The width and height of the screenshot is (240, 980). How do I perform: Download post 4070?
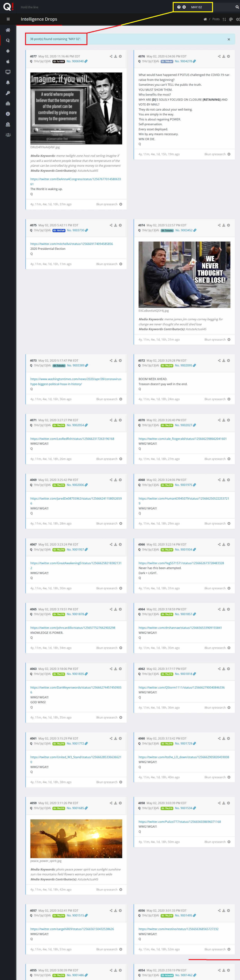coord(224,420)
